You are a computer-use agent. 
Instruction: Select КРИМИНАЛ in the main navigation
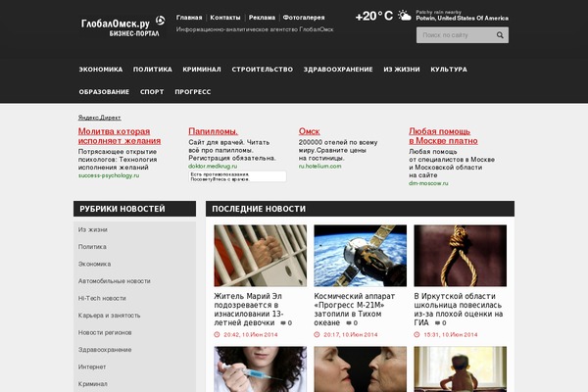coord(202,69)
